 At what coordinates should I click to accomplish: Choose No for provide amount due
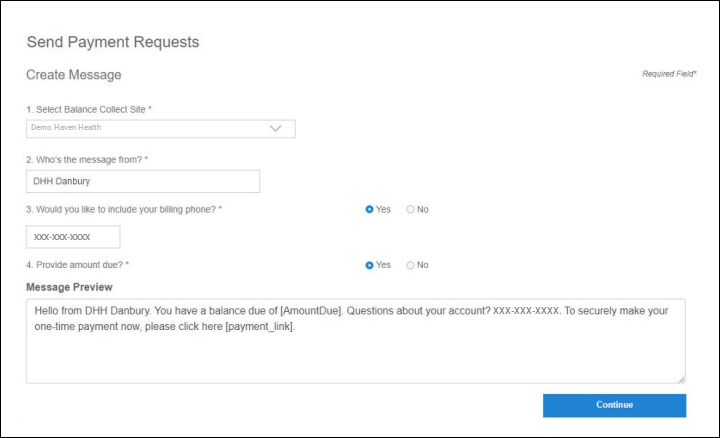click(x=410, y=265)
